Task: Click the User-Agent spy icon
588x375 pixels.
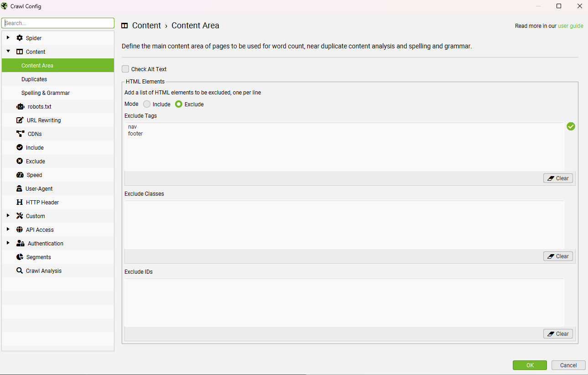Action: click(19, 189)
